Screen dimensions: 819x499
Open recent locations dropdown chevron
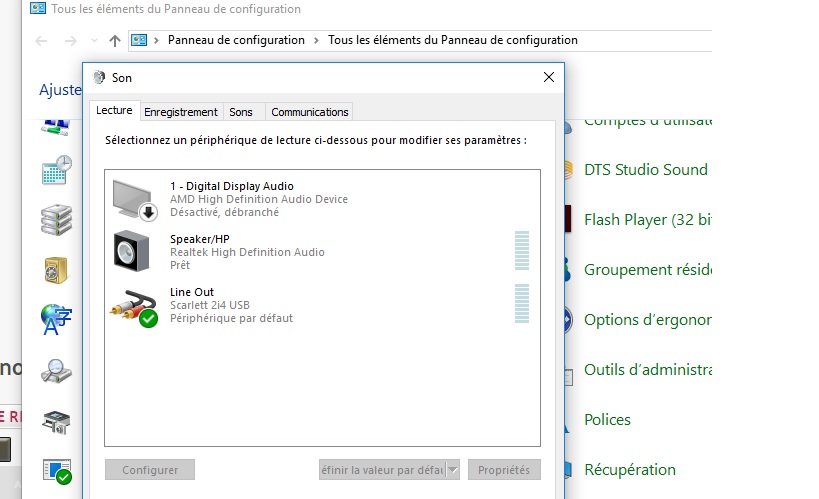tap(94, 40)
